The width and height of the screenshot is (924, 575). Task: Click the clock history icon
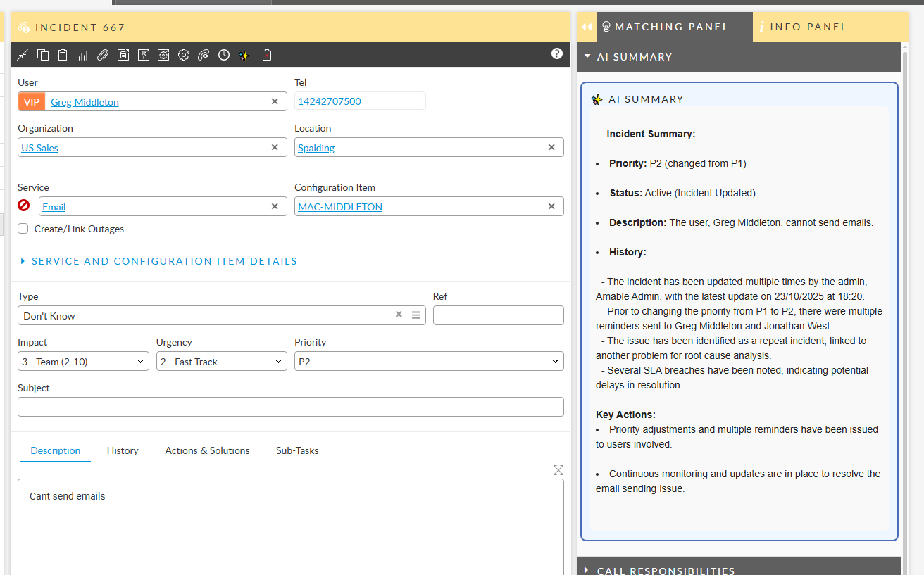(x=223, y=54)
